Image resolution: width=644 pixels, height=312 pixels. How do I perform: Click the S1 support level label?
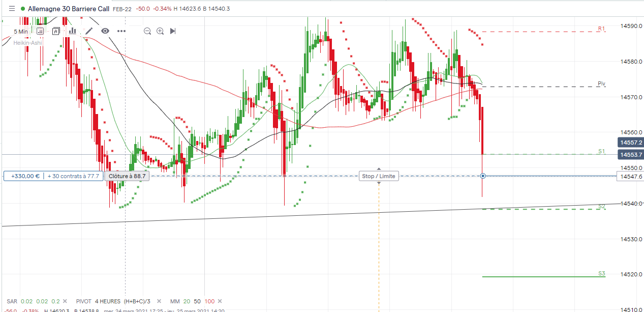point(602,151)
